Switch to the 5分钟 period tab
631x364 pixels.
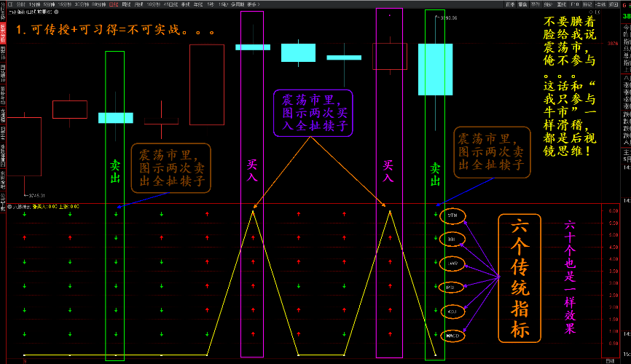tap(47, 4)
